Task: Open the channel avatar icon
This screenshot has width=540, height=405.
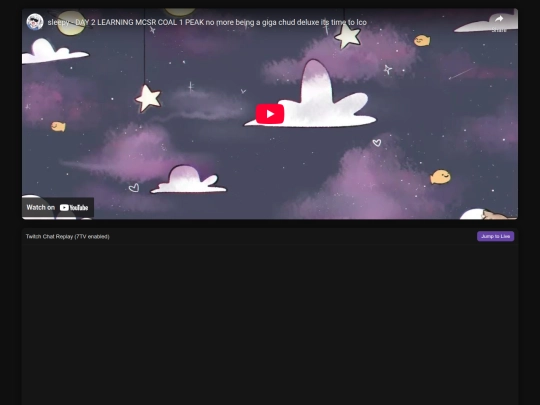Action: click(x=35, y=22)
